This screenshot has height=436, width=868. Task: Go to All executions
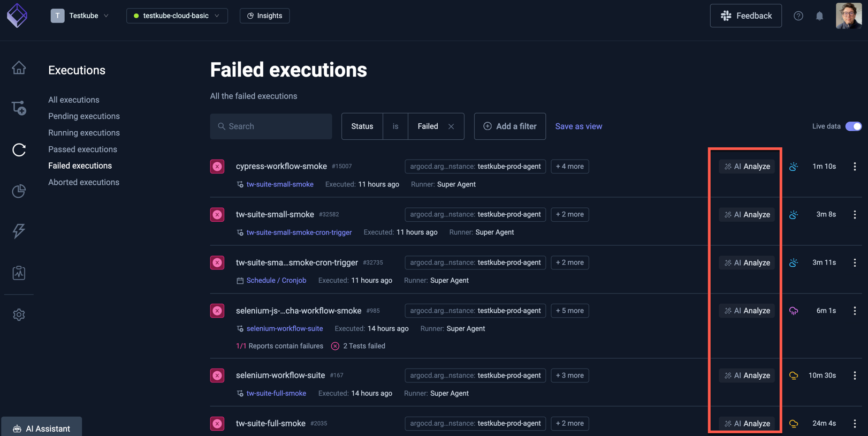[74, 100]
